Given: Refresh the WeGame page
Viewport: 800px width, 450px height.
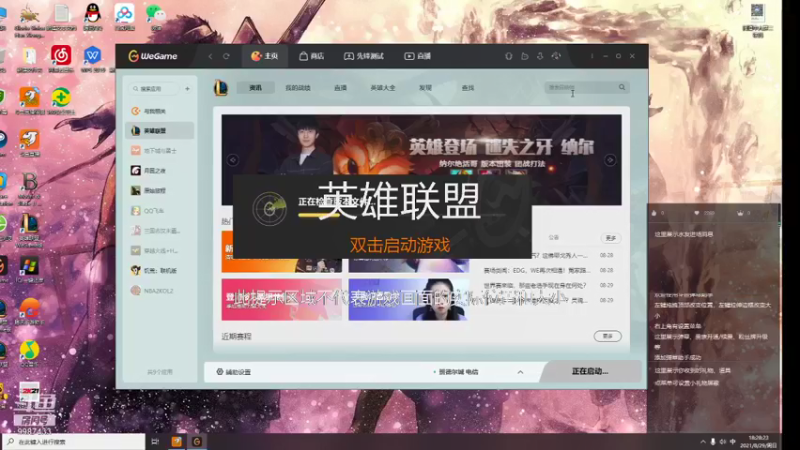Looking at the screenshot, I should click(226, 56).
